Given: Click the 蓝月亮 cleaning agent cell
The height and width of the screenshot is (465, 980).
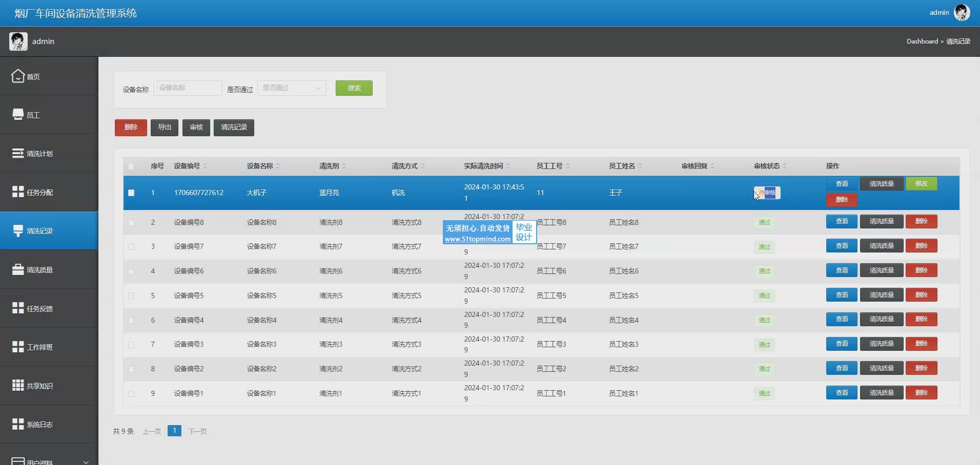Looking at the screenshot, I should point(329,193).
